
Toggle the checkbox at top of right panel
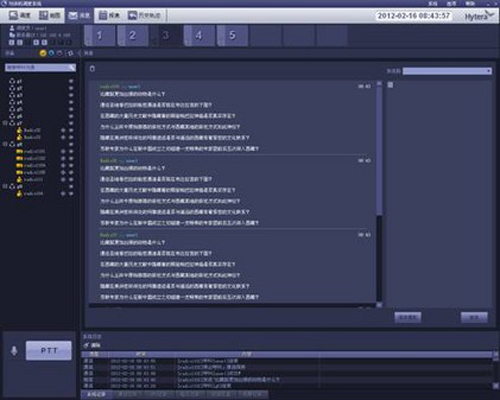390,85
